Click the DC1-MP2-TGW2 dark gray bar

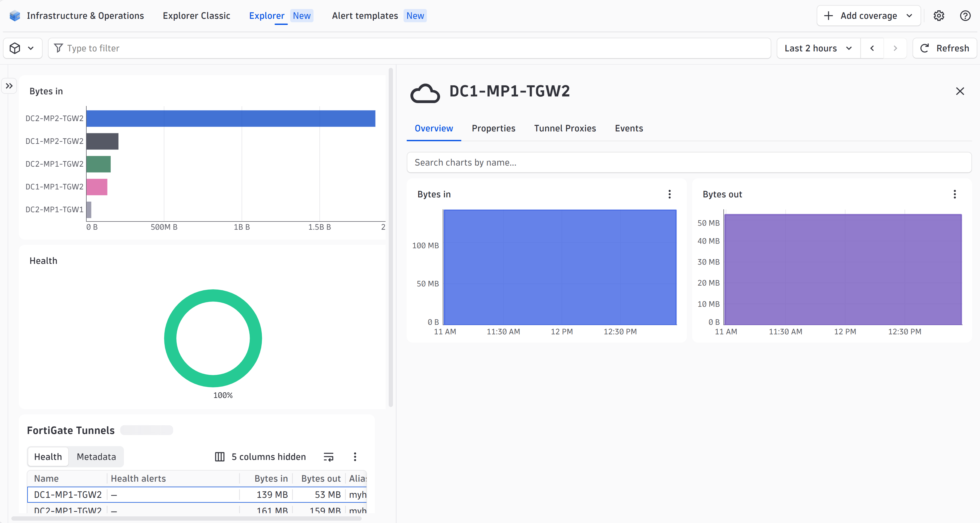pos(102,141)
